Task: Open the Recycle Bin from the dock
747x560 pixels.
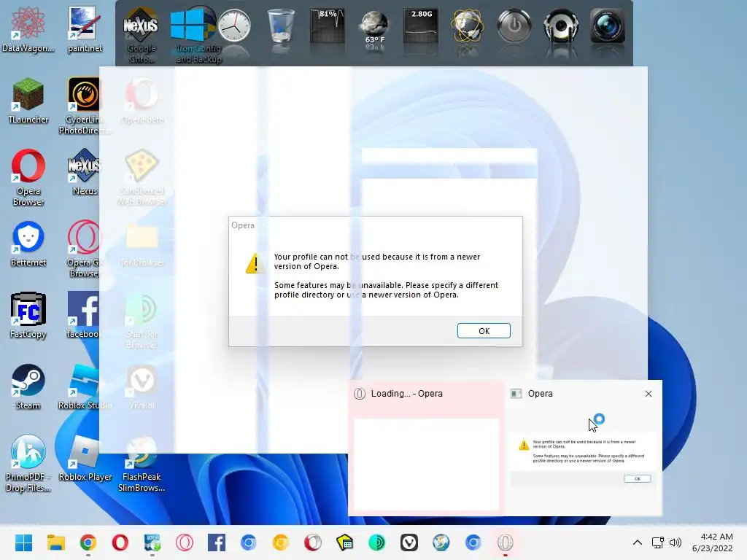Action: pyautogui.click(x=281, y=26)
